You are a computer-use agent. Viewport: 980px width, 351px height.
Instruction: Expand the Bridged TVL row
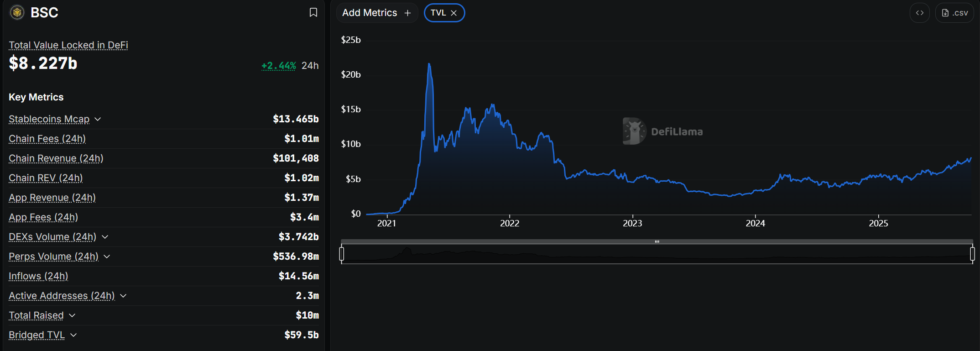pyautogui.click(x=73, y=335)
